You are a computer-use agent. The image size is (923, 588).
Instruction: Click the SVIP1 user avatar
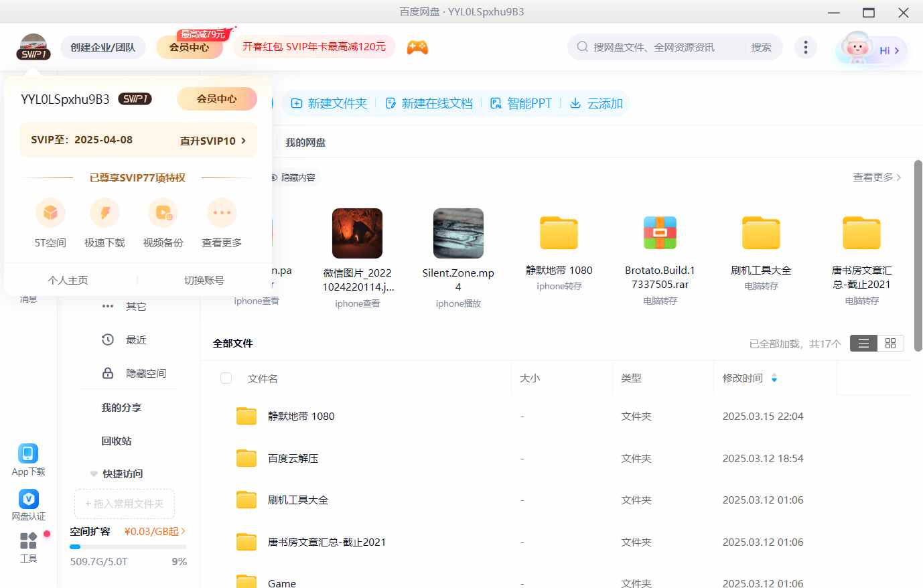click(33, 47)
